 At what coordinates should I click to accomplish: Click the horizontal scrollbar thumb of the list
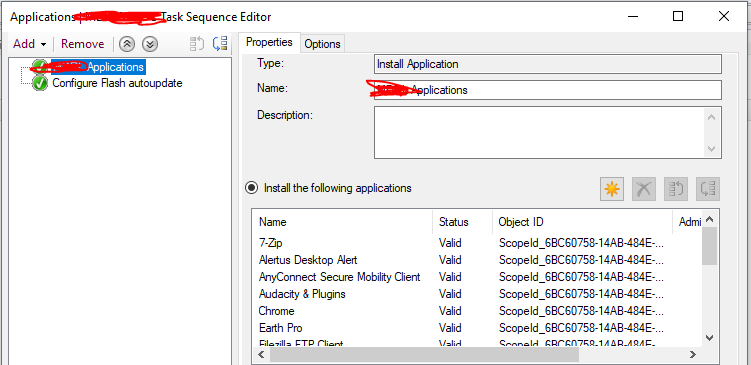pos(424,355)
